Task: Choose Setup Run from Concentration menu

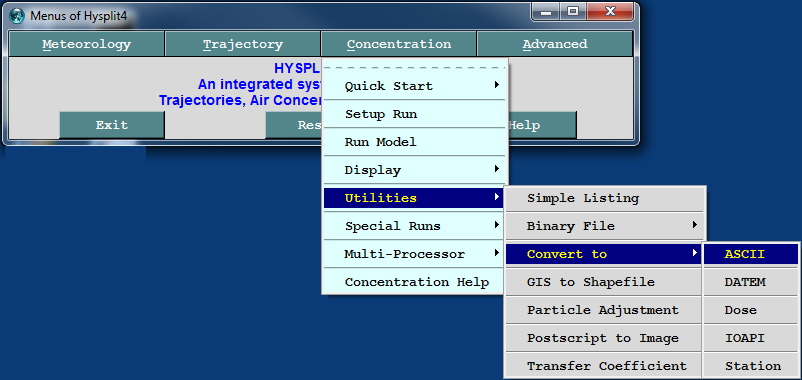Action: [x=415, y=114]
